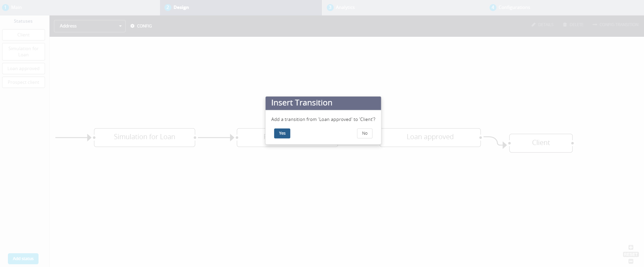Click the pencil icon next to DETAILS
This screenshot has height=267, width=644.
coord(533,24)
